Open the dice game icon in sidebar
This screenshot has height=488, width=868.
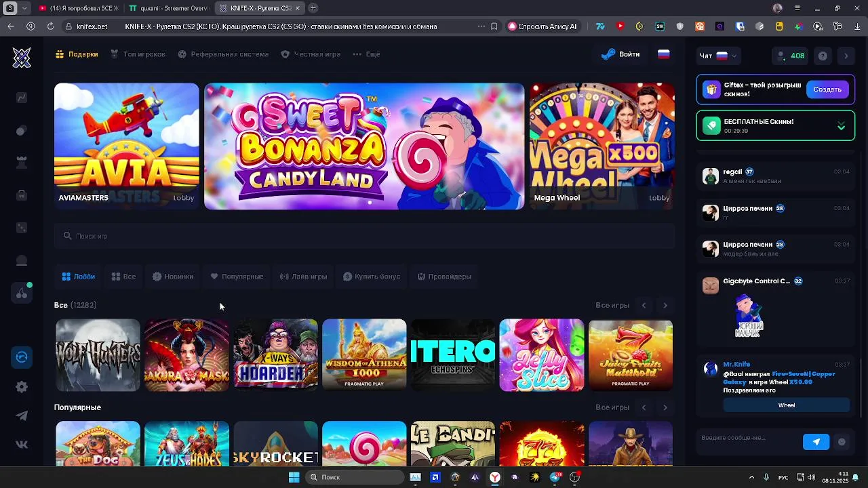22,228
